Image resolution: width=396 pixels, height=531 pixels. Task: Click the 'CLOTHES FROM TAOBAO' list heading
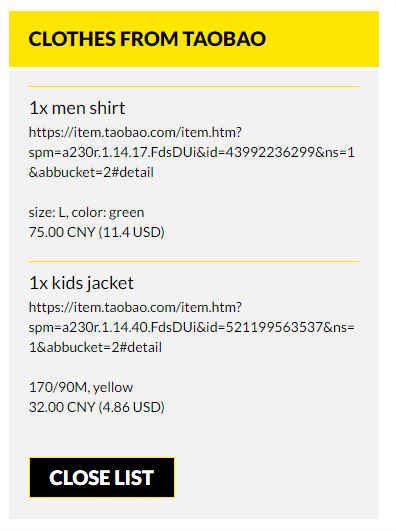(147, 39)
